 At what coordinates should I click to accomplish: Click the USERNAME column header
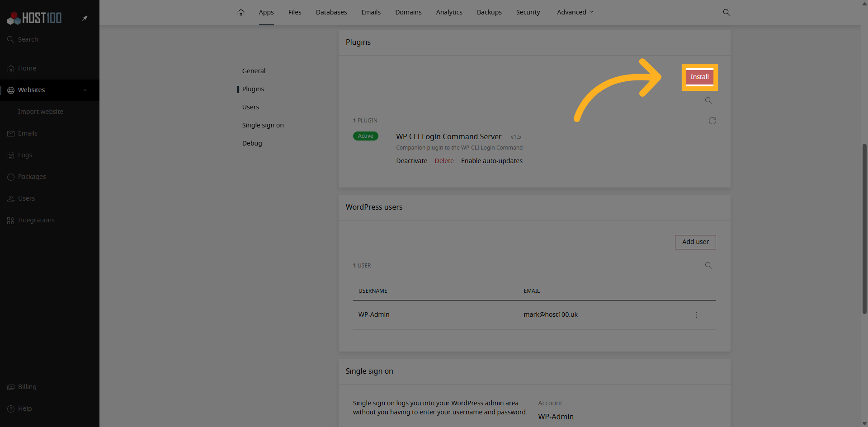click(x=373, y=291)
